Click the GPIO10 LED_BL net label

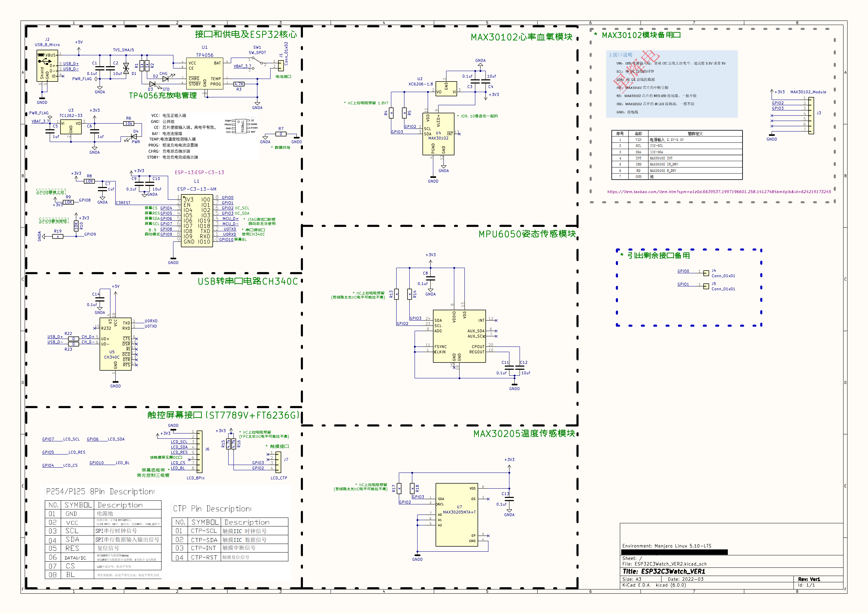[97, 463]
